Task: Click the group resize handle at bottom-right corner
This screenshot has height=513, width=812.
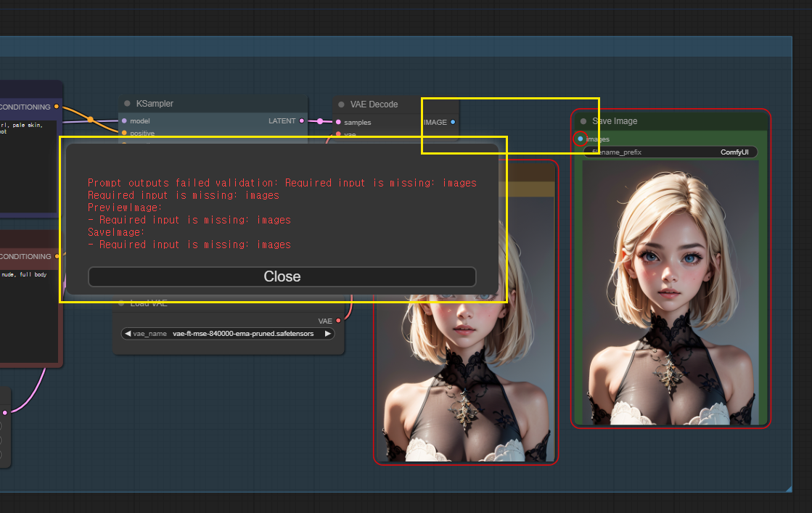Action: (788, 488)
